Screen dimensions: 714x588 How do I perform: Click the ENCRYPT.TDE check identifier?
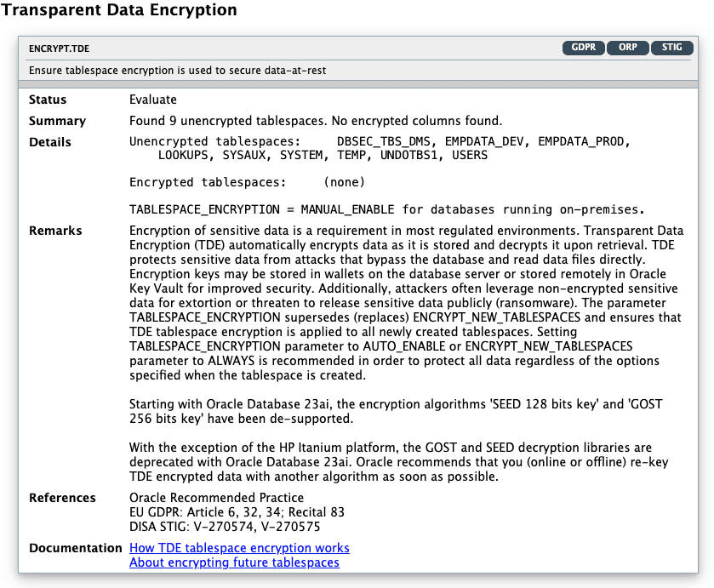coord(60,49)
